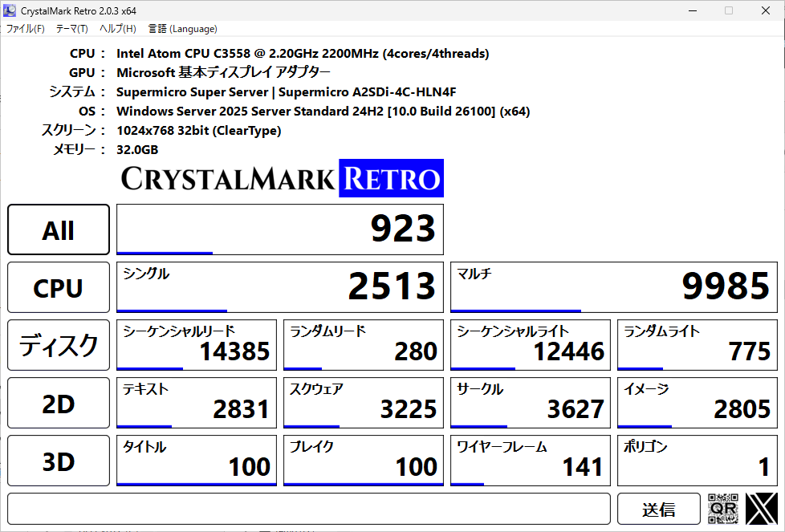The width and height of the screenshot is (785, 532).
Task: Select the シングル CPU score box
Action: point(279,286)
